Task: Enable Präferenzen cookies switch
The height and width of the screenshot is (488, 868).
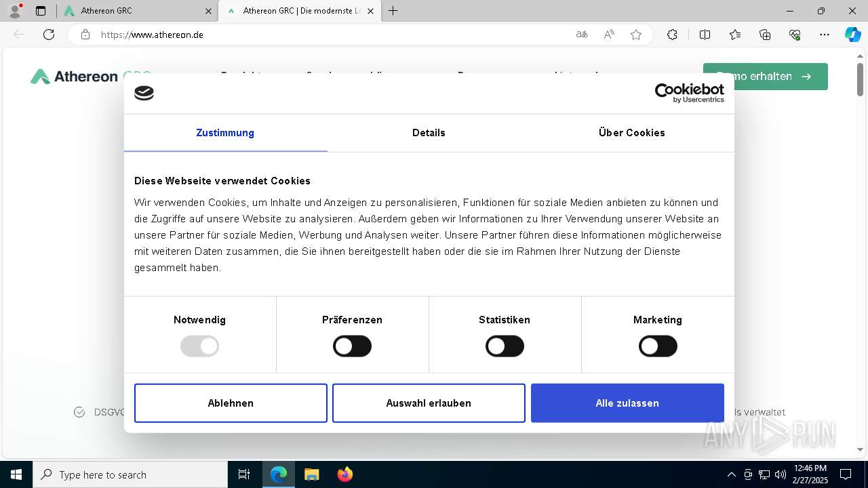Action: 352,346
